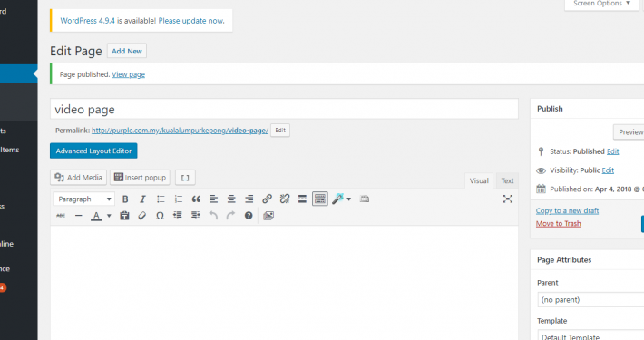Open magic wand dropdown arrow
Screen dimensions: 644x340
click(348, 199)
